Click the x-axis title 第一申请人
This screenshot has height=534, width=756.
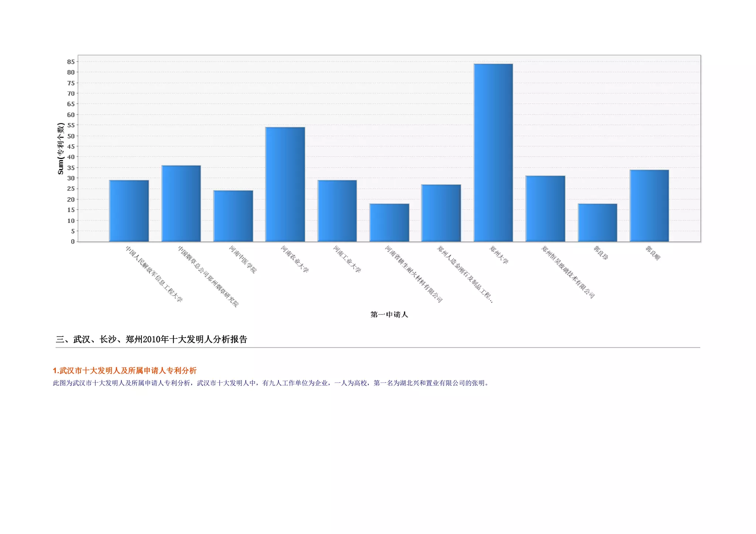click(x=389, y=314)
